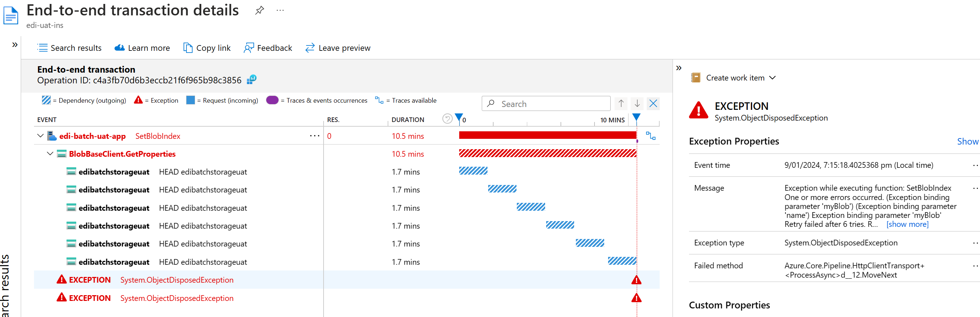Click the solid red SetBlobIndex duration bar

(547, 135)
